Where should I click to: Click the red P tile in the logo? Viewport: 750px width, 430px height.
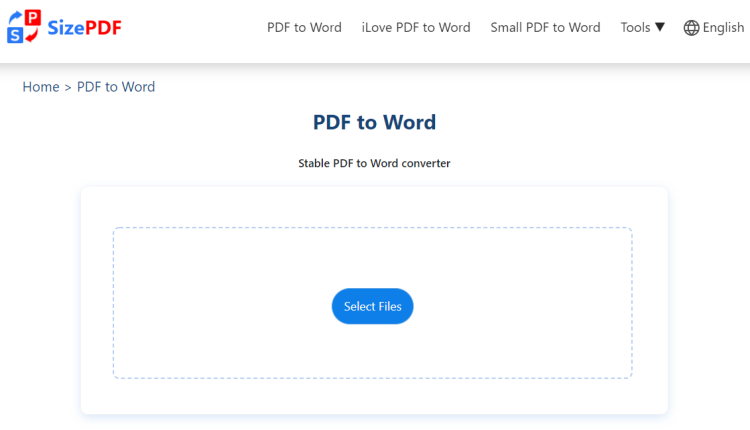pos(33,19)
